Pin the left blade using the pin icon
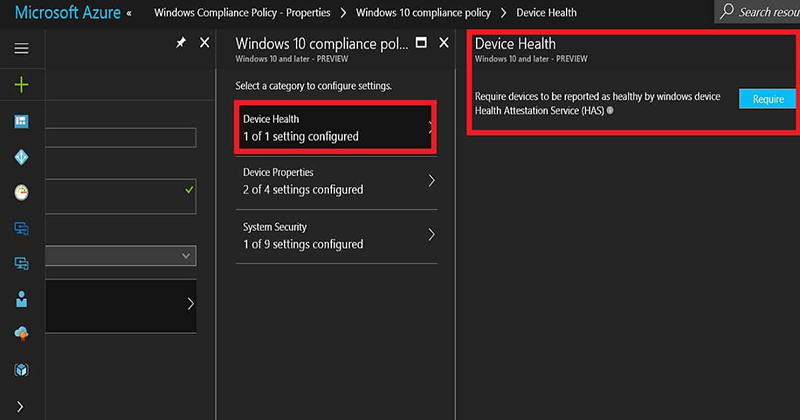This screenshot has height=420, width=800. click(181, 44)
